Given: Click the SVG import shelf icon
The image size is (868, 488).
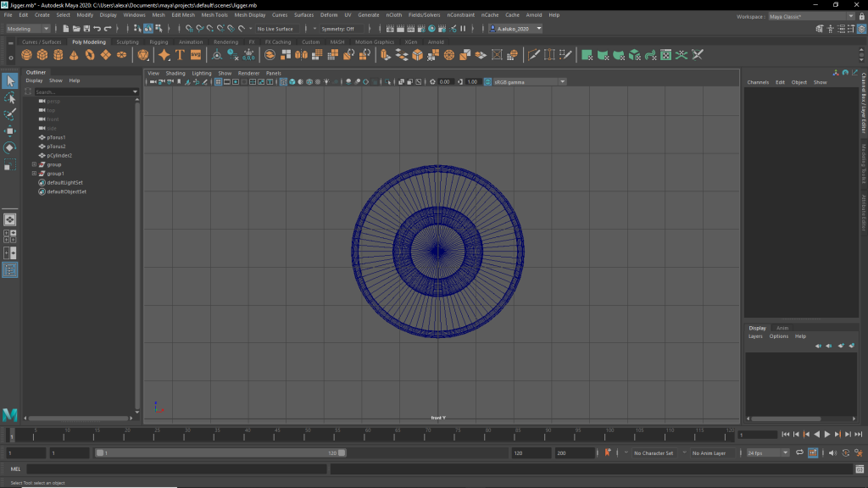Looking at the screenshot, I should 196,55.
